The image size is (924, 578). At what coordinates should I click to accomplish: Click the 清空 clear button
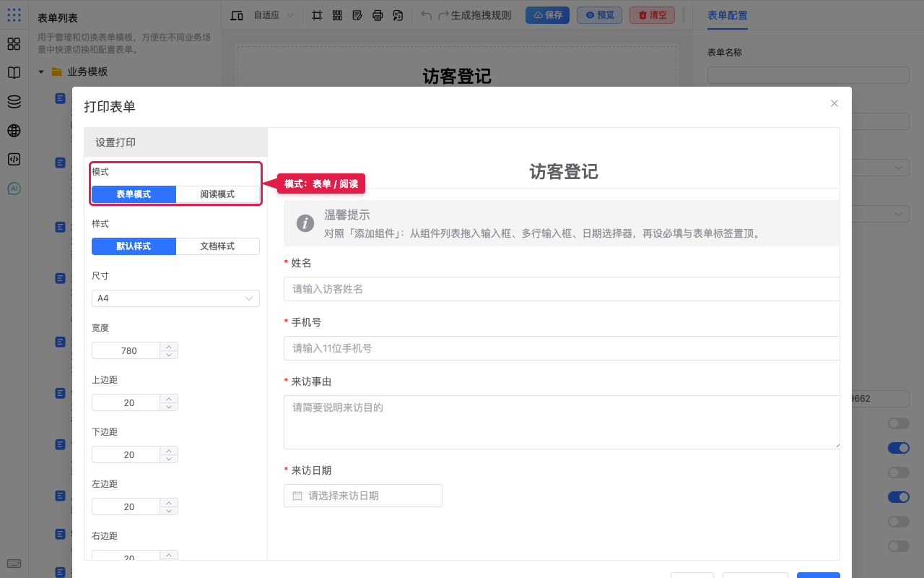[x=652, y=15]
